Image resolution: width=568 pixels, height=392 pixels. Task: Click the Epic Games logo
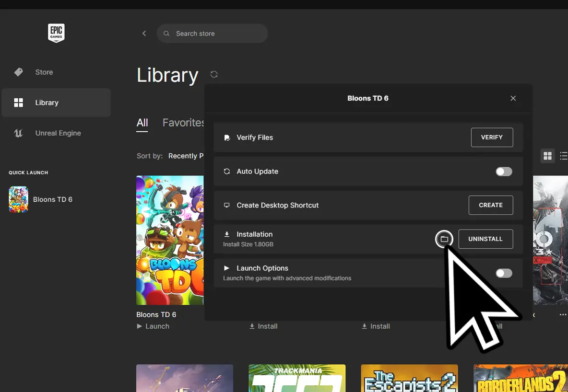56,33
